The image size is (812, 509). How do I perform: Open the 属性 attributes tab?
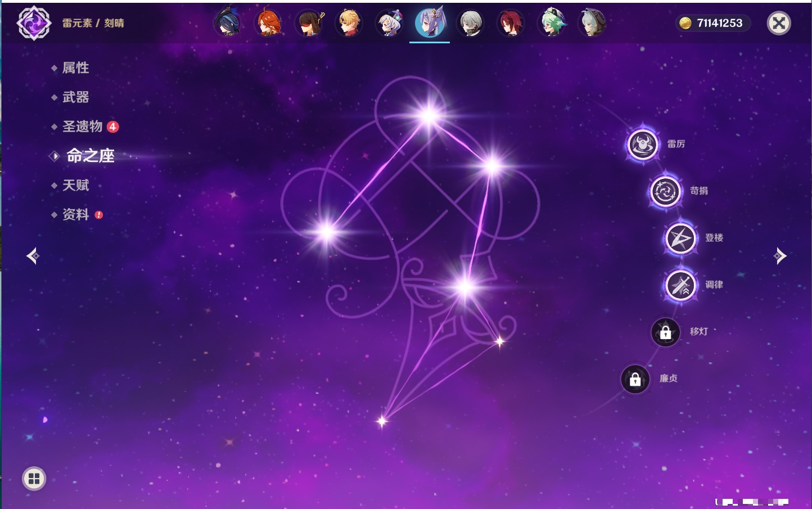coord(75,68)
